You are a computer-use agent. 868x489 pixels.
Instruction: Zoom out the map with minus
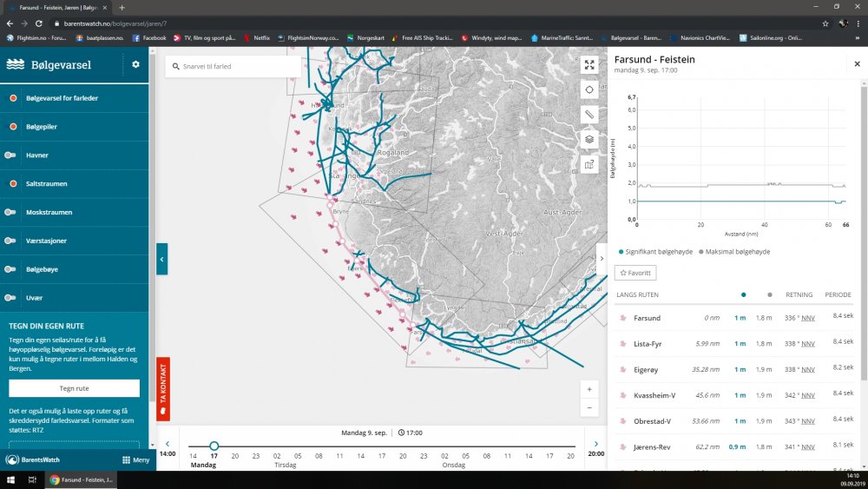589,408
